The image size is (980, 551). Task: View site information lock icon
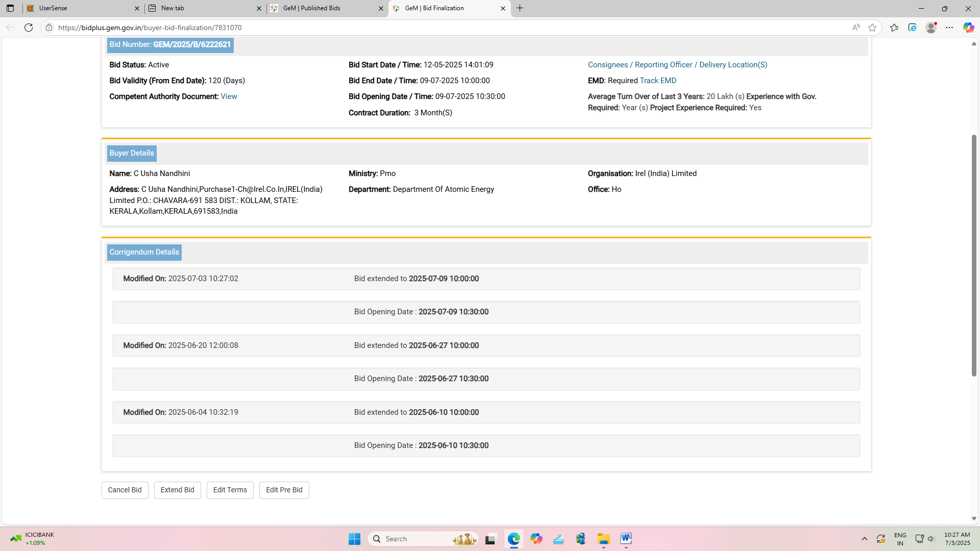point(49,28)
